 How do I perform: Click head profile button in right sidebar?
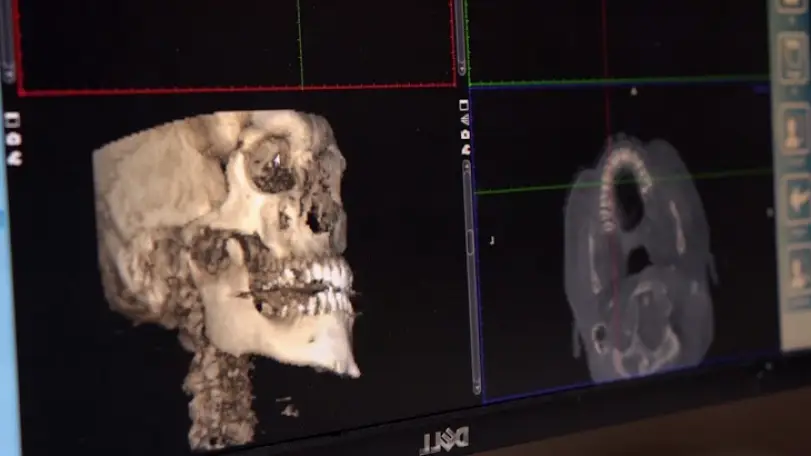[793, 128]
